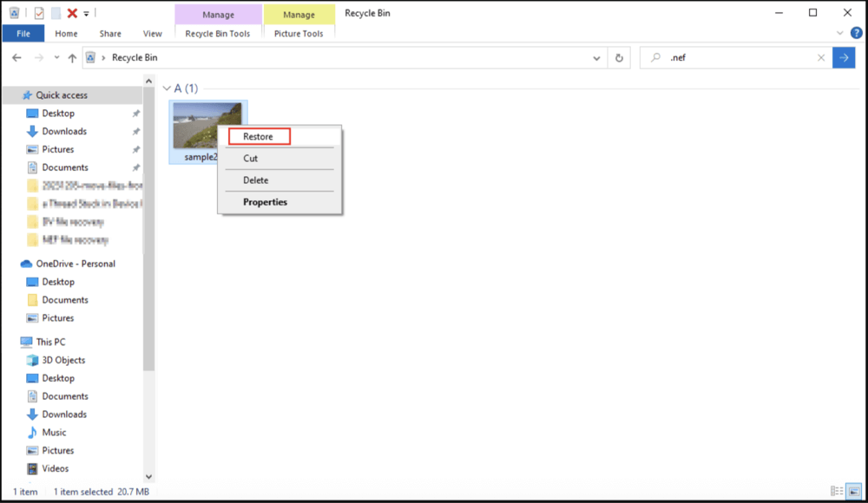Restore the deleted sample file
Image resolution: width=868 pixels, height=503 pixels.
258,136
